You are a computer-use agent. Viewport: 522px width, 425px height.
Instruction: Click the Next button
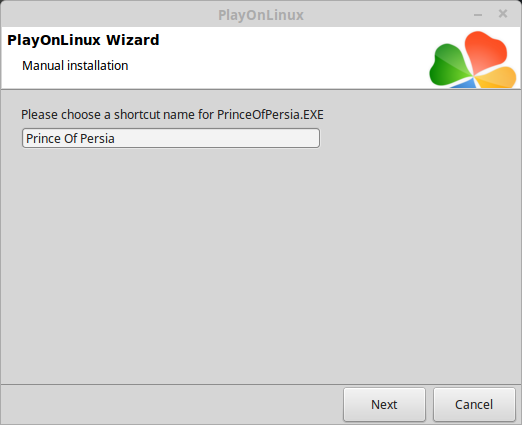(x=384, y=404)
